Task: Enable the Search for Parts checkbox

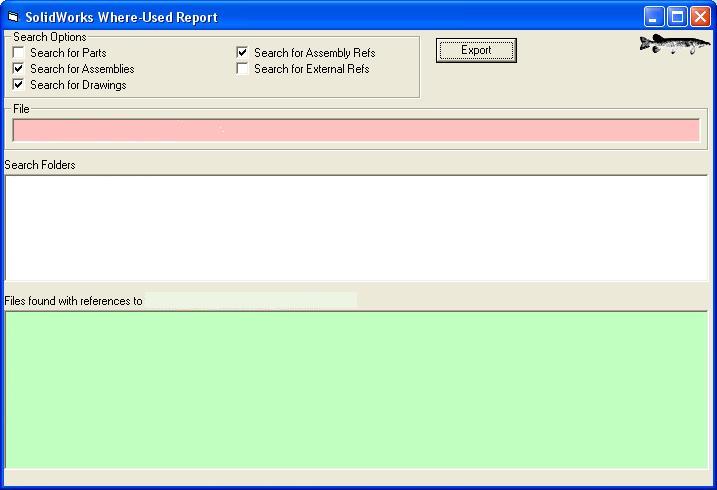Action: (18, 53)
